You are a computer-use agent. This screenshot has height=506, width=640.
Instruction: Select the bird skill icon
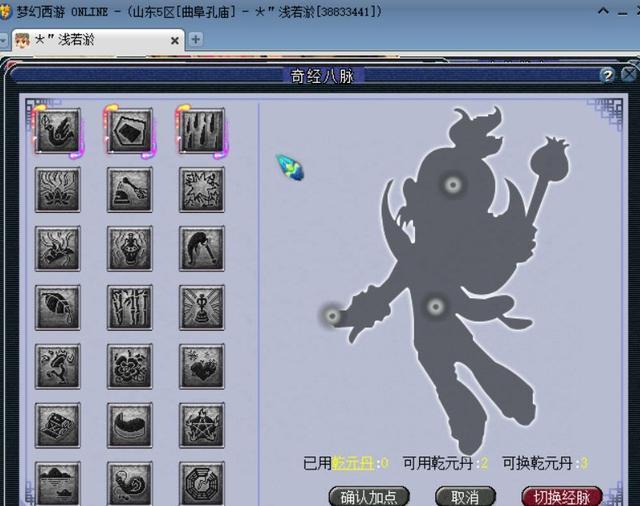pos(58,131)
